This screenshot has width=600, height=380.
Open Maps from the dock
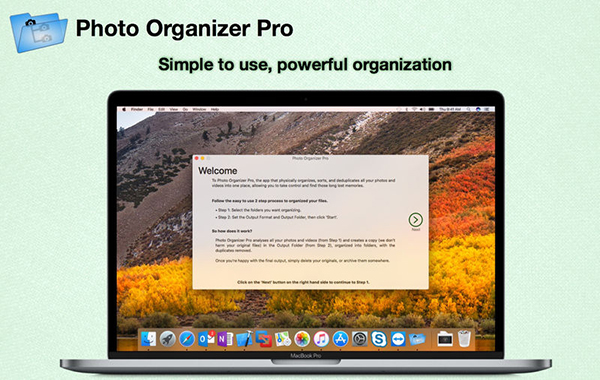pyautogui.click(x=283, y=339)
